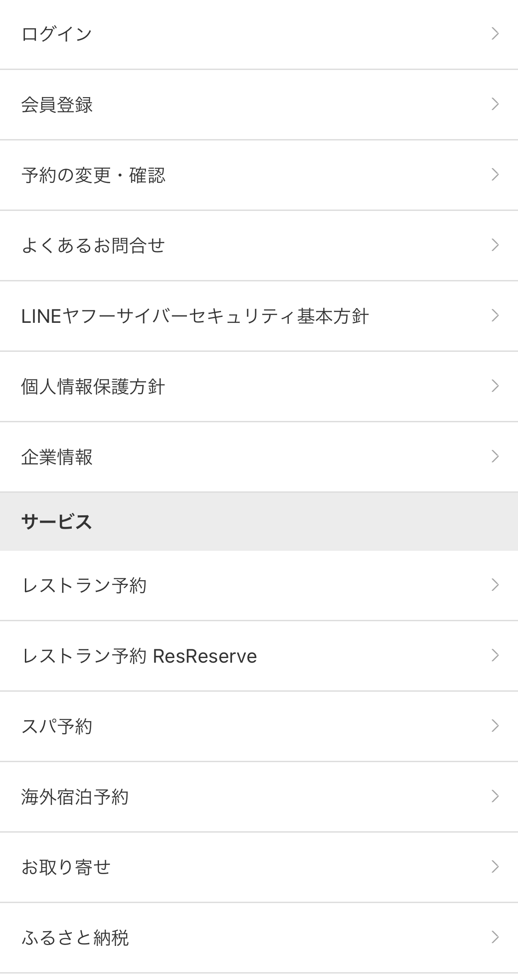Click chevron arrow beside 会員登録
Screen dimensions: 518x980
(495, 104)
